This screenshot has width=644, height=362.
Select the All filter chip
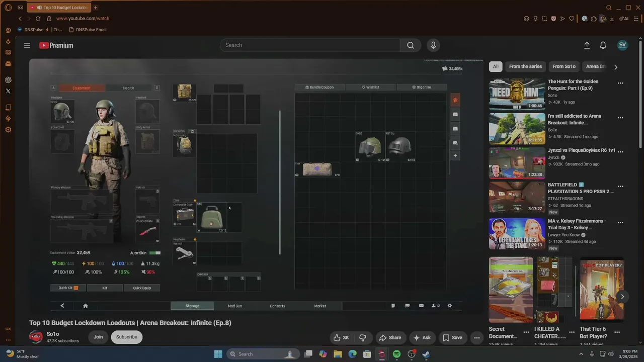(496, 66)
